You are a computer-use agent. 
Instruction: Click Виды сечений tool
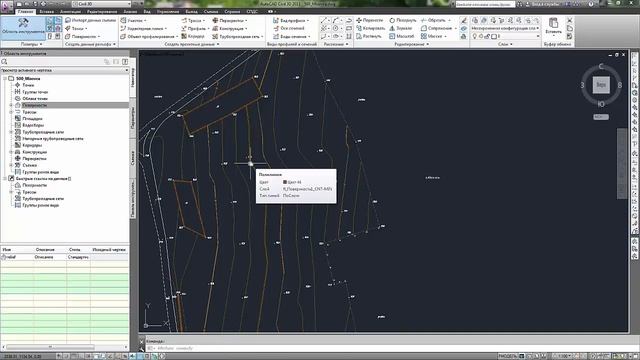(x=291, y=36)
